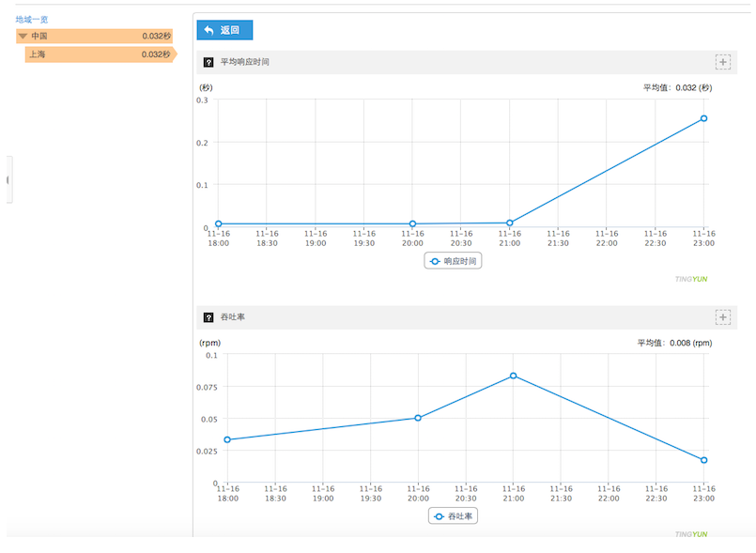Click the 21:00 peak on throughput chart
Viewport: 756px width, 553px height.
pos(513,376)
